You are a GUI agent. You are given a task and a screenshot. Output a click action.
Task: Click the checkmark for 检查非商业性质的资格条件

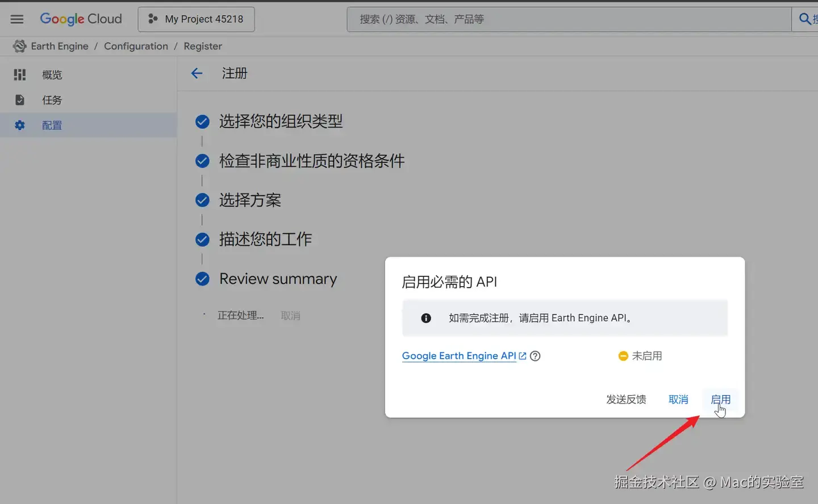click(202, 161)
